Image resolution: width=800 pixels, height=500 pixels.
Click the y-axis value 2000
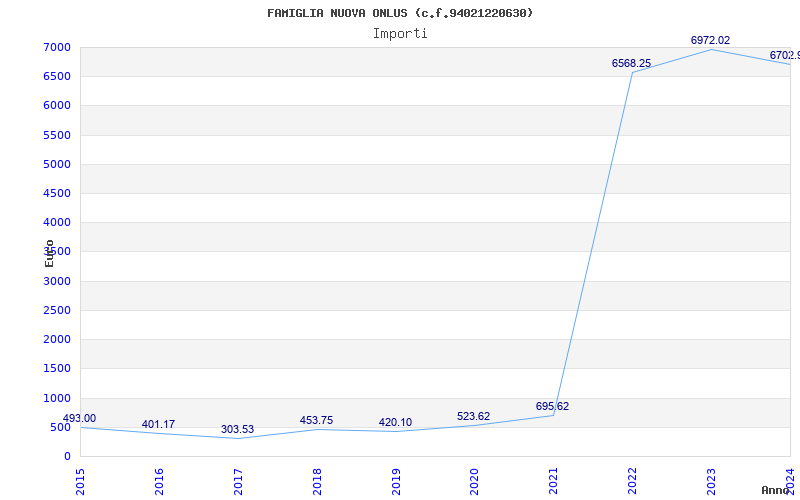57,339
